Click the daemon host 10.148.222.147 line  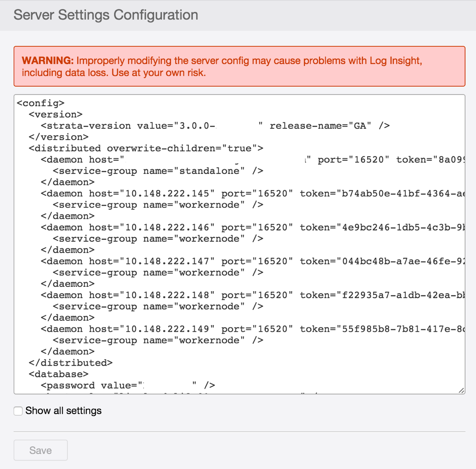pyautogui.click(x=167, y=261)
